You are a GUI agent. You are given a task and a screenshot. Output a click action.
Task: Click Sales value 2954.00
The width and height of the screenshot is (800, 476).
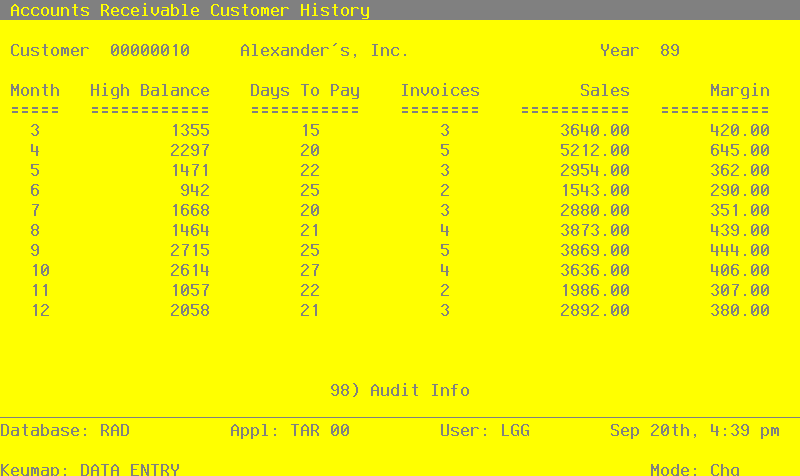tap(595, 170)
